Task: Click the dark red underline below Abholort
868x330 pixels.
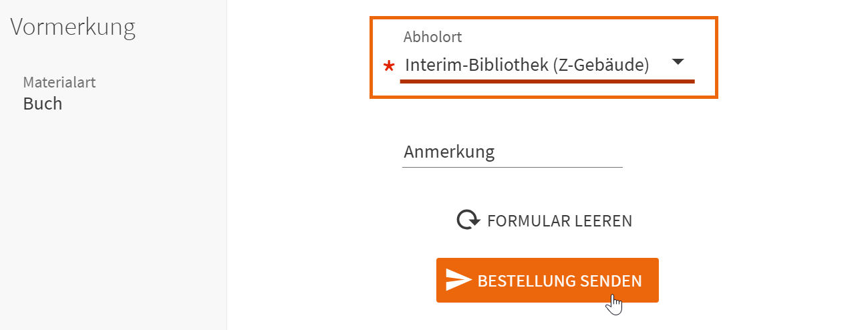Action: click(x=547, y=81)
